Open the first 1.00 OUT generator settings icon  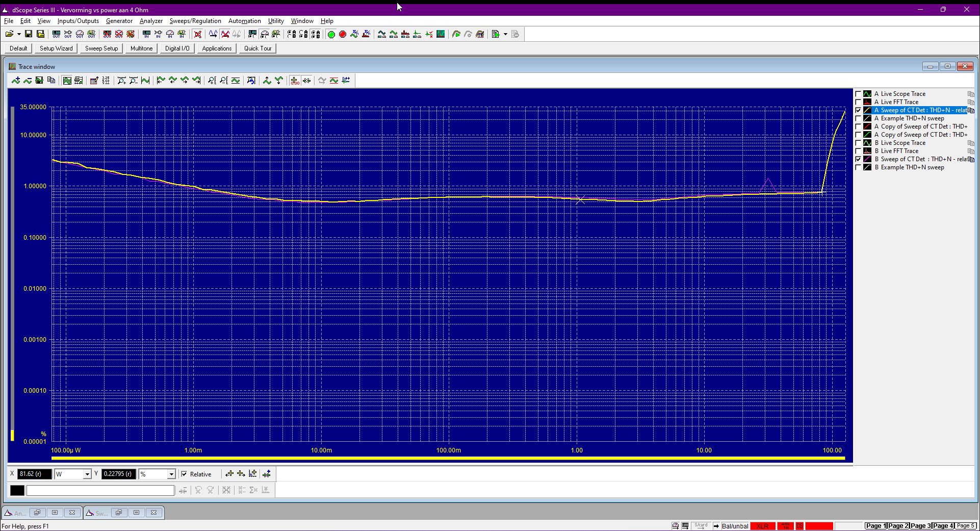(x=56, y=34)
